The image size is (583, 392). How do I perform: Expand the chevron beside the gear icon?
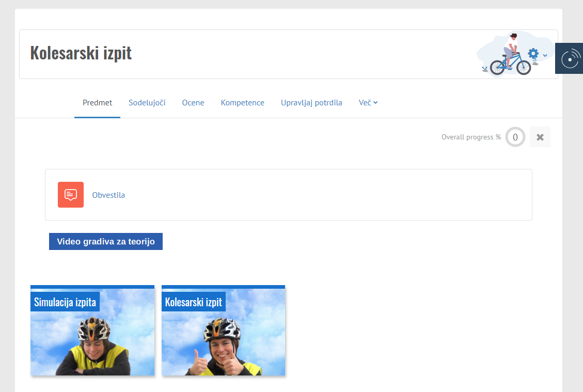[545, 55]
